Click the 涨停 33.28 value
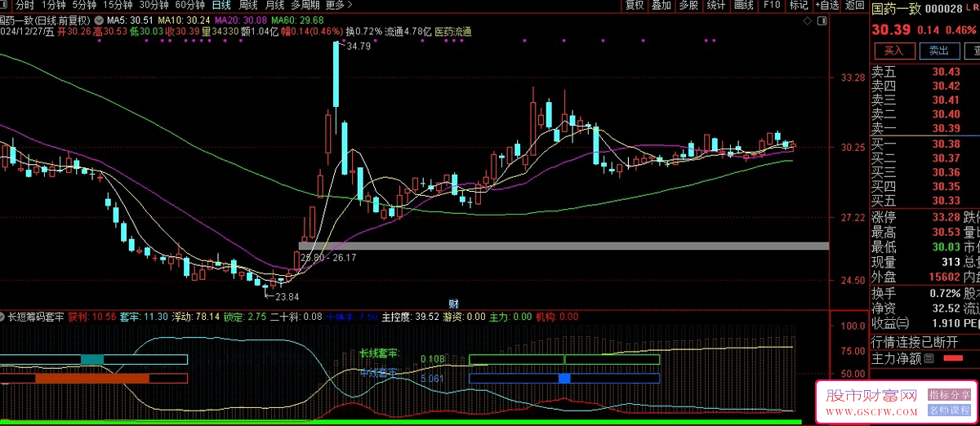This screenshot has height=426, width=980. pos(946,216)
